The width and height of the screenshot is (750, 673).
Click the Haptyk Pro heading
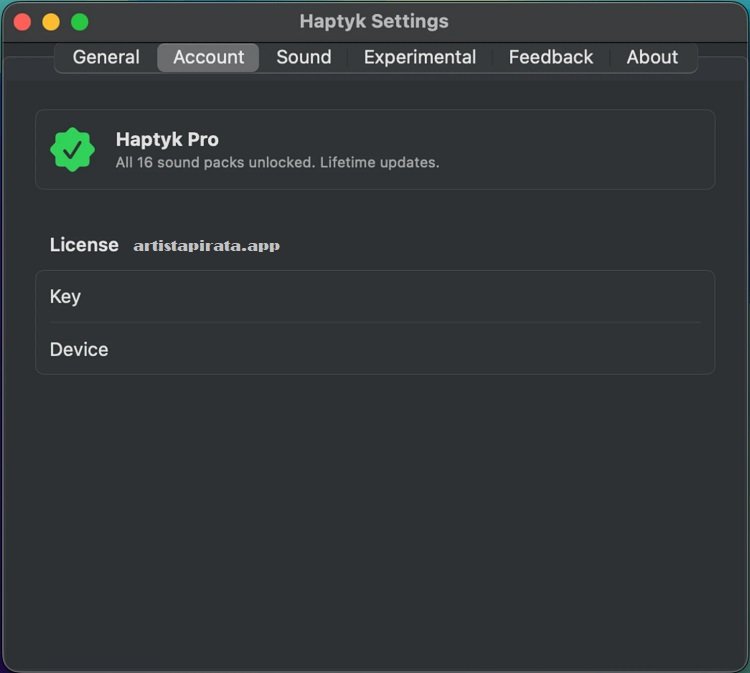[x=167, y=140]
